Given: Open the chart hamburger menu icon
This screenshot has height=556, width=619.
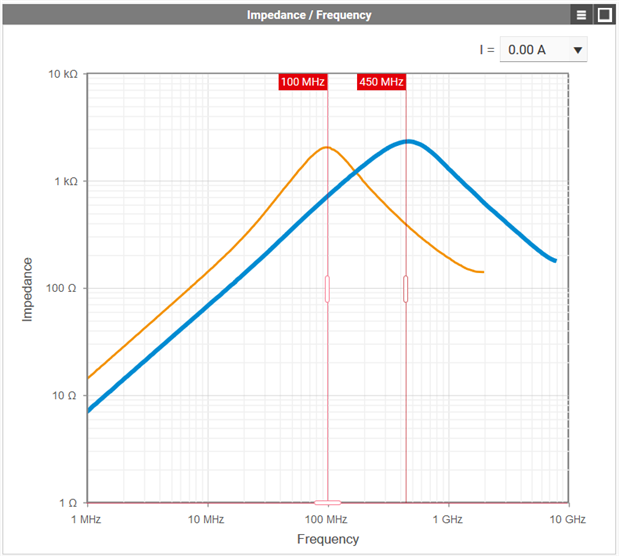Looking at the screenshot, I should point(581,15).
